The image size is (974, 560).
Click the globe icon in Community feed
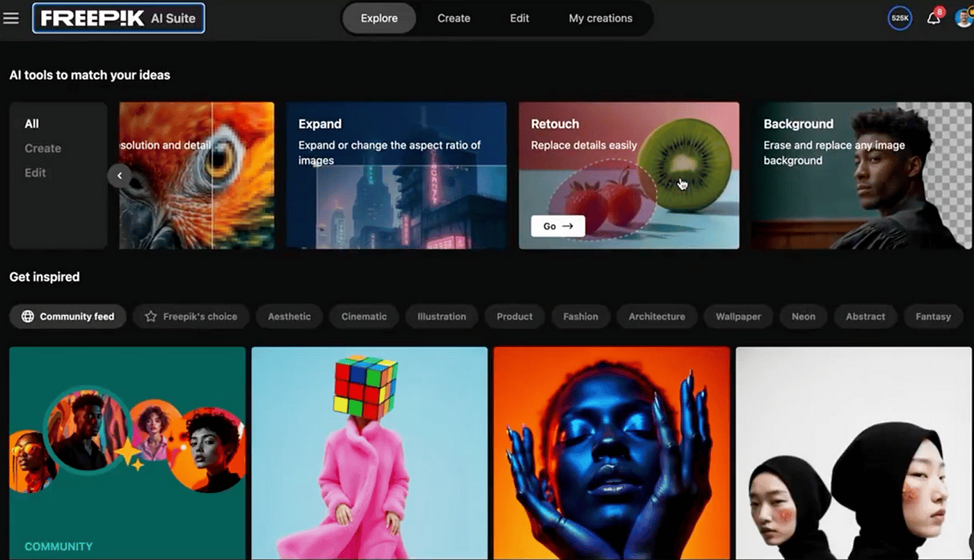[28, 317]
